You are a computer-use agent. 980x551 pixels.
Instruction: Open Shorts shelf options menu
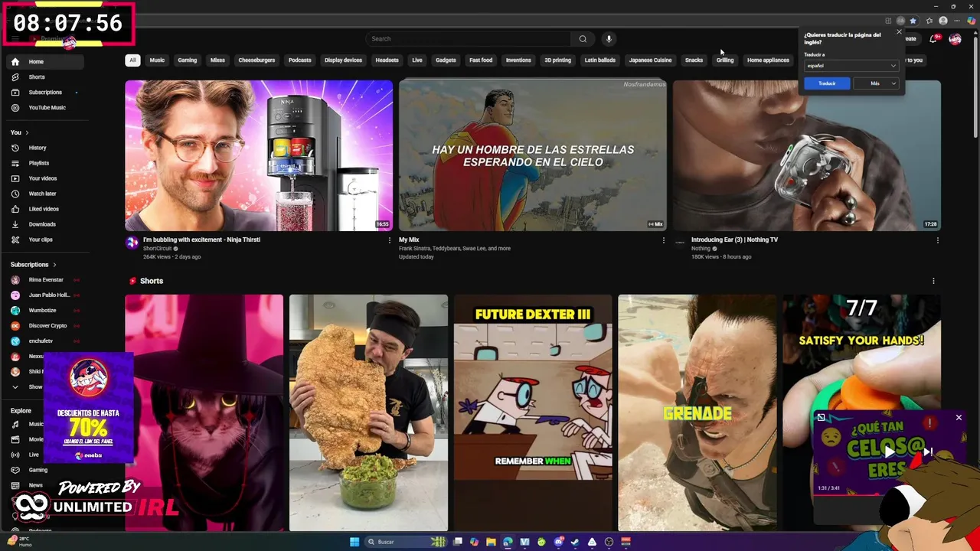[933, 281]
